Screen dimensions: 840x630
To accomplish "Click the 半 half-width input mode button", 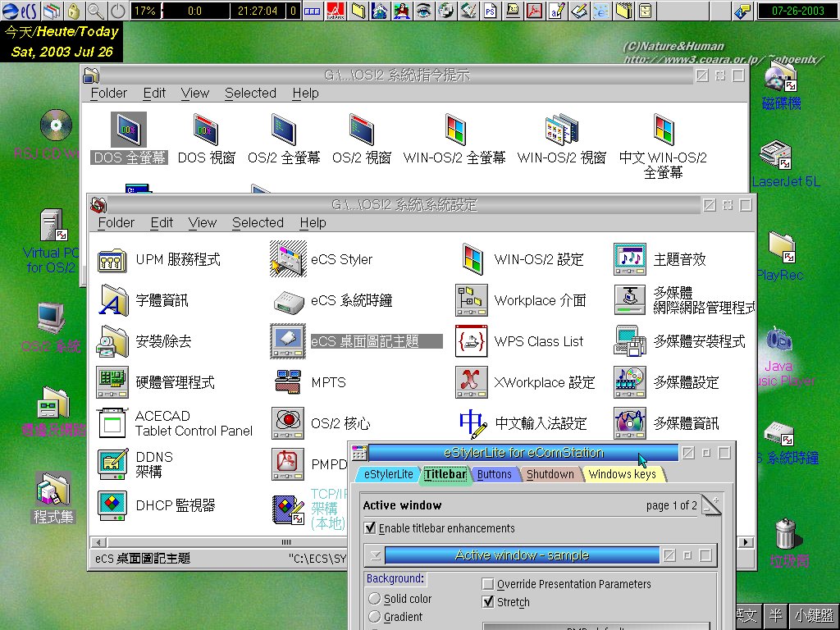I will click(x=775, y=615).
